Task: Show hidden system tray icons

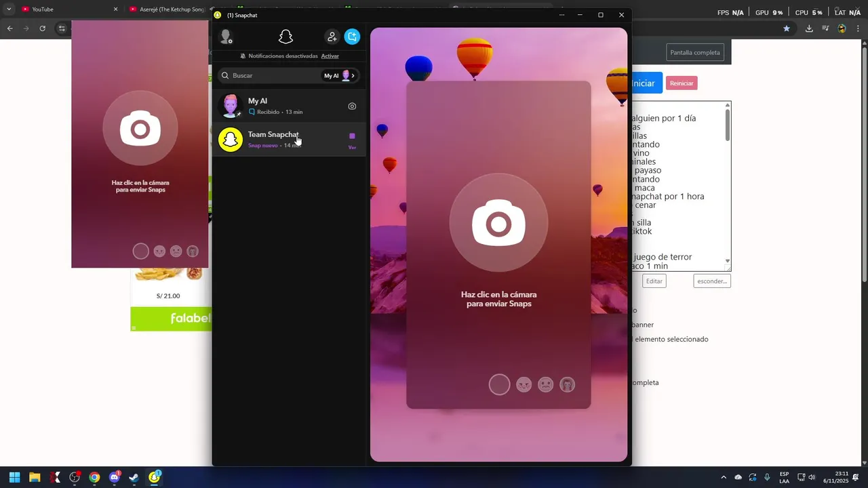Action: click(723, 477)
